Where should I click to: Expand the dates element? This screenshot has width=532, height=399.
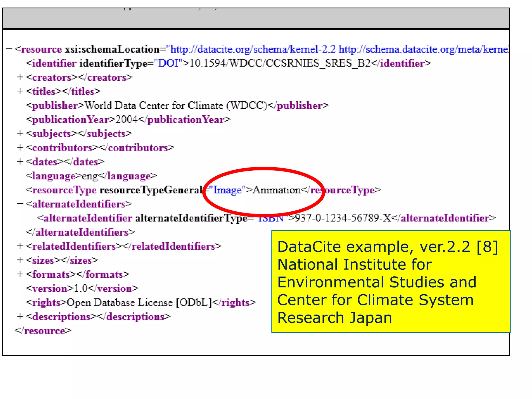[x=20, y=162]
